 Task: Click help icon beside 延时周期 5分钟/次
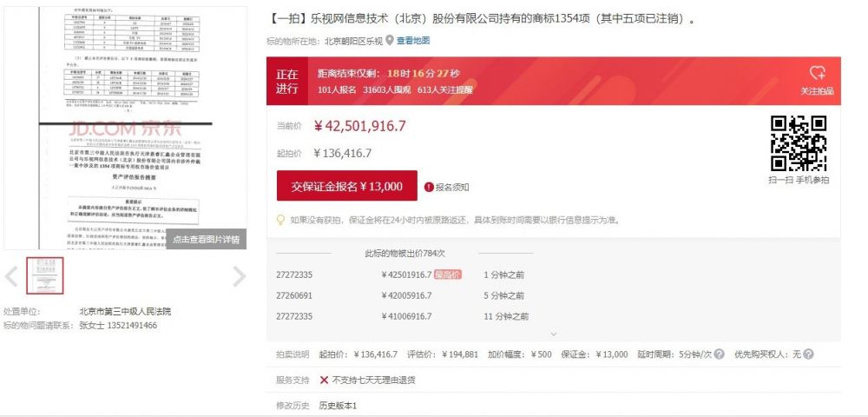[720, 354]
